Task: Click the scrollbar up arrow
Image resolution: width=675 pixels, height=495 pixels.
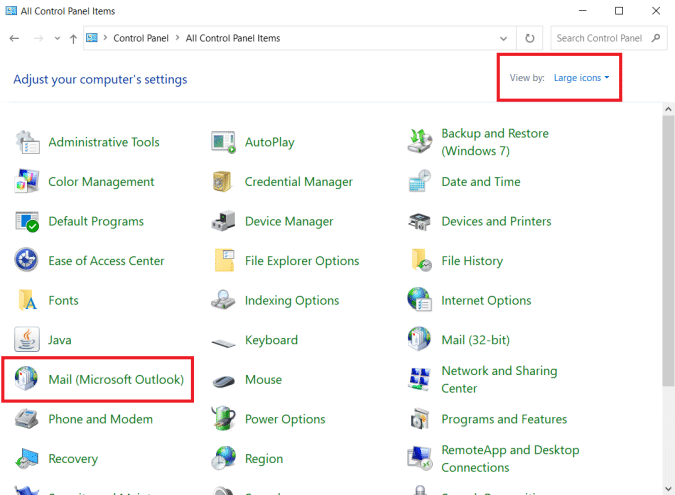Action: point(668,109)
